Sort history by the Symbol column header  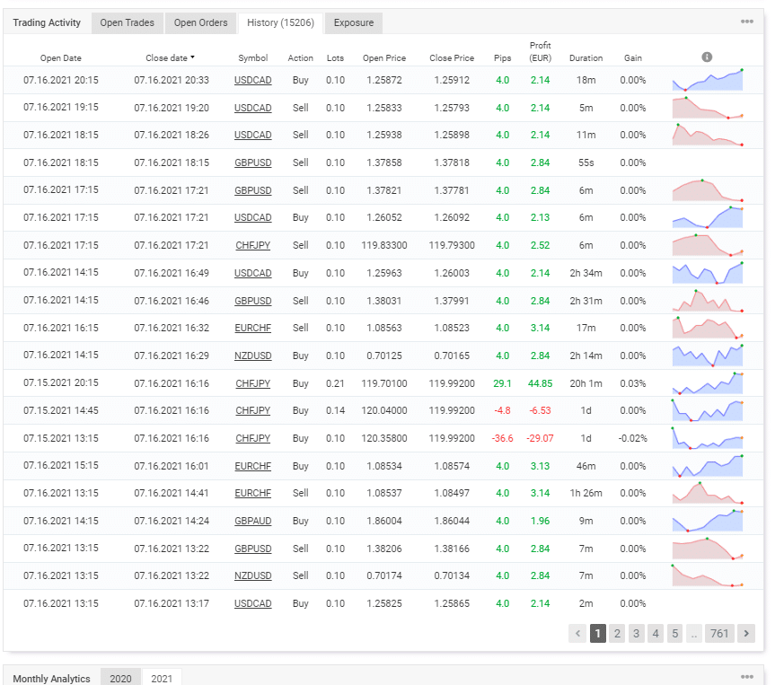point(253,58)
